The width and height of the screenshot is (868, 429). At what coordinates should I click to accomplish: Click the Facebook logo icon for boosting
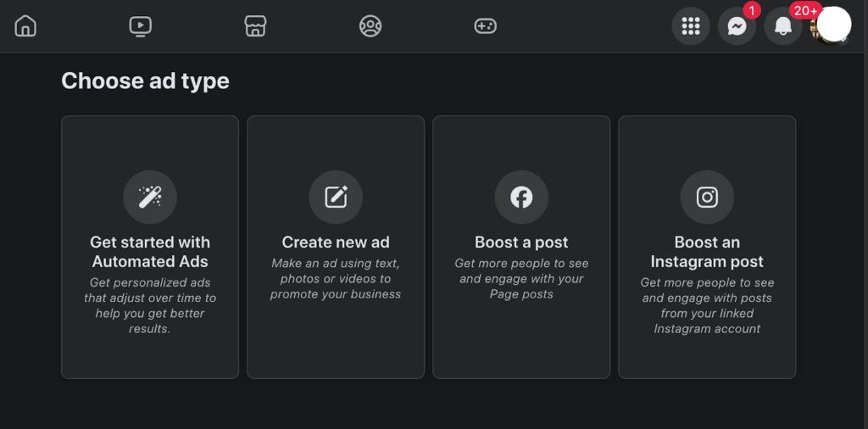(521, 198)
